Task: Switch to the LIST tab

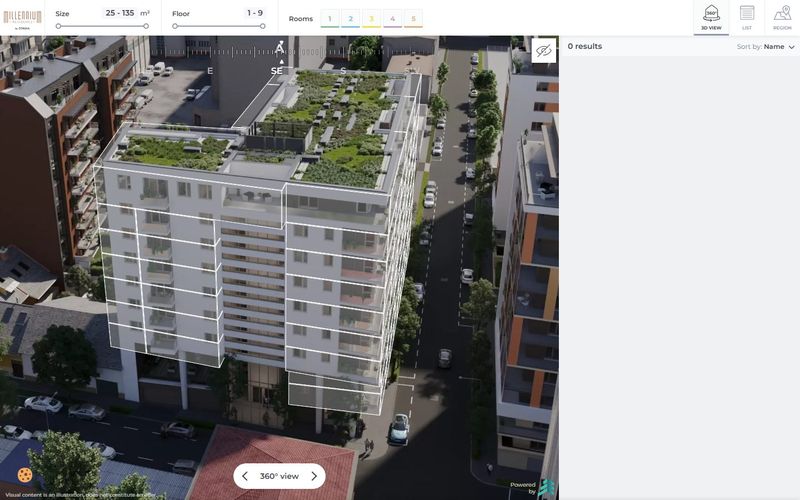Action: tap(746, 18)
